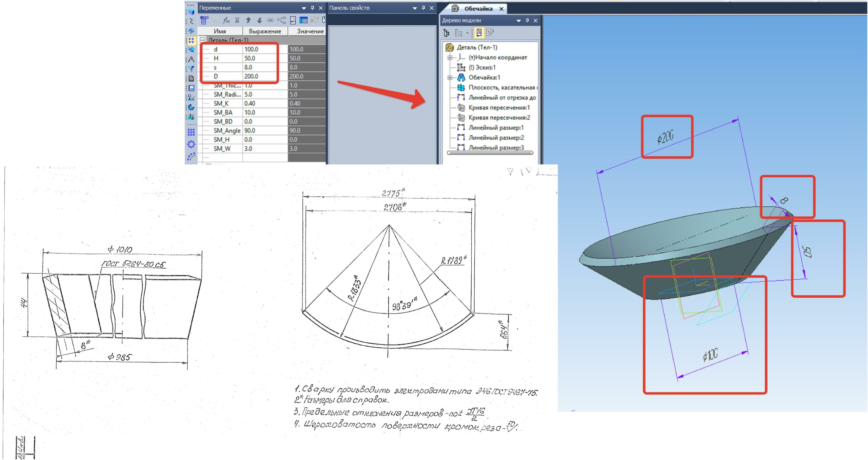Click expression field 50.0 for variable H
The image size is (868, 460).
pyautogui.click(x=265, y=58)
